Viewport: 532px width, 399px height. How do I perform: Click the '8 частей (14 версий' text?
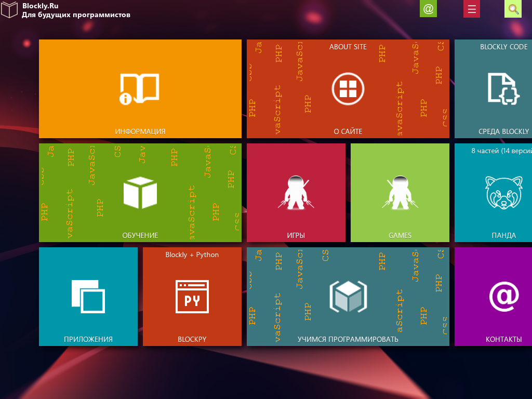pyautogui.click(x=501, y=151)
